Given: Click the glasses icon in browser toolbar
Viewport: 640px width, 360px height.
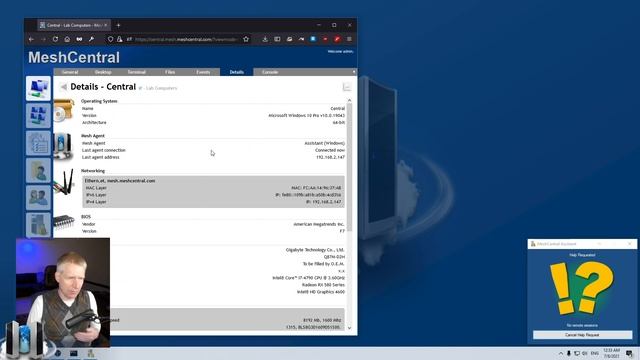Looking at the screenshot, I should (x=79, y=39).
